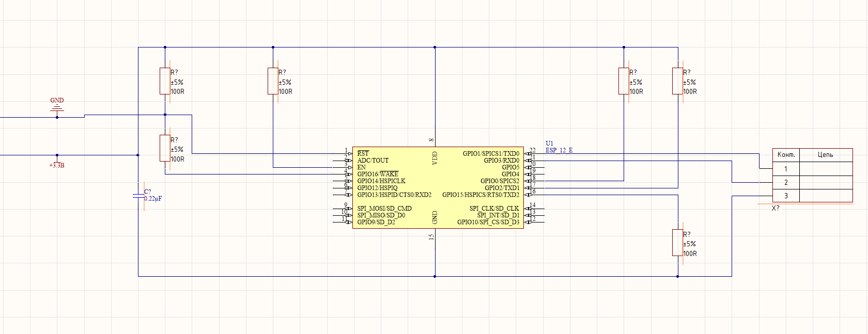
Task: Click the GPIO10/SPI_CS/SD_D3 pin label
Action: [488, 222]
